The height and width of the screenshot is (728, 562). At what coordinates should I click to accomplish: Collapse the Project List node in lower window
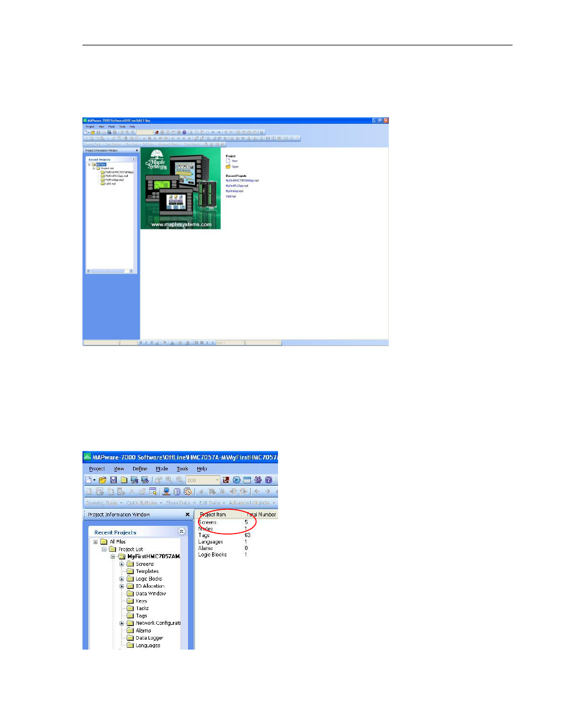[104, 549]
